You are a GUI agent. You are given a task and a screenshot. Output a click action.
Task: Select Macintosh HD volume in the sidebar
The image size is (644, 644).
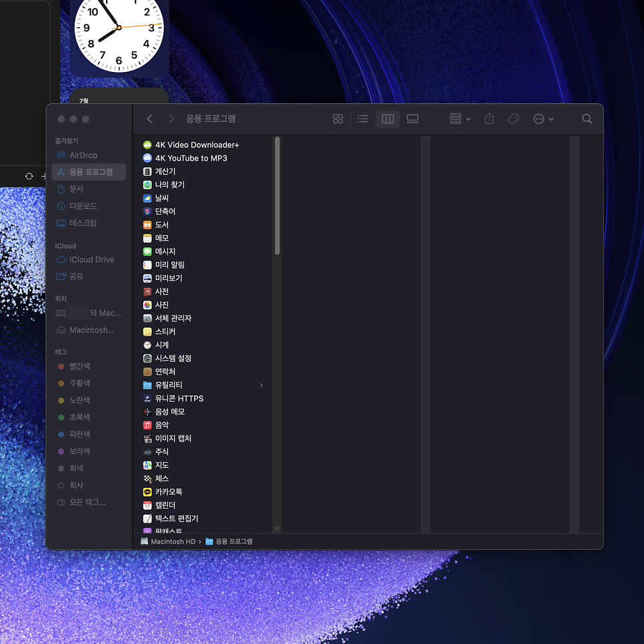pos(89,330)
